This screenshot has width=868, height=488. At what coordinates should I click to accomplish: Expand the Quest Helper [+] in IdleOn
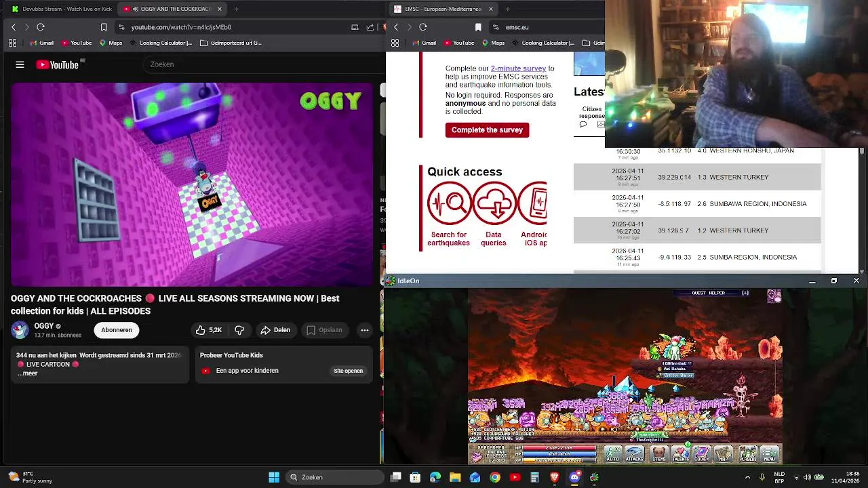(x=745, y=293)
